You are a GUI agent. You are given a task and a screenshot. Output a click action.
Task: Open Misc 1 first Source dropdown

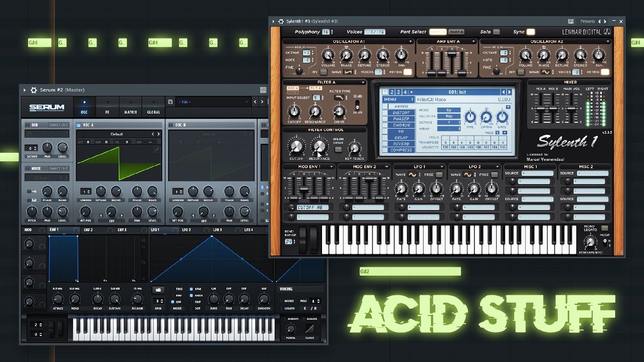[537, 173]
